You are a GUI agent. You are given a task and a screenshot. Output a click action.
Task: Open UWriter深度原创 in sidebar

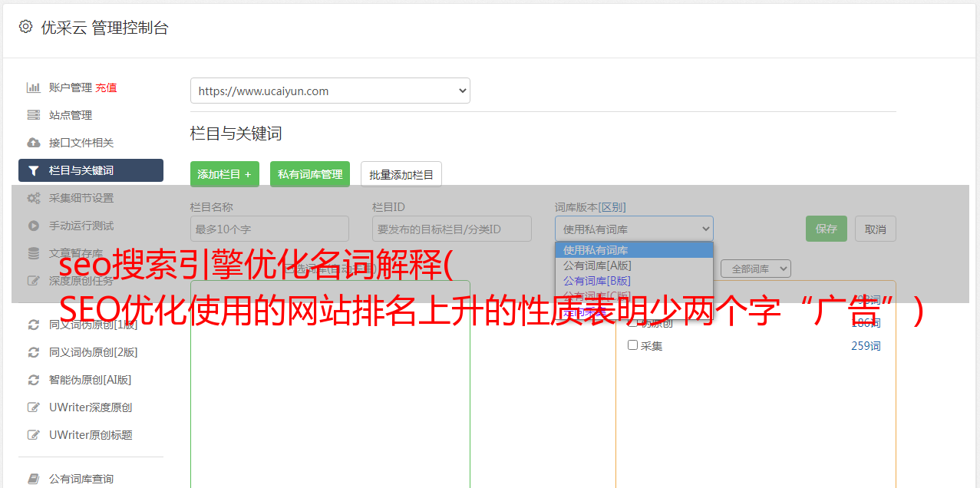tap(91, 407)
